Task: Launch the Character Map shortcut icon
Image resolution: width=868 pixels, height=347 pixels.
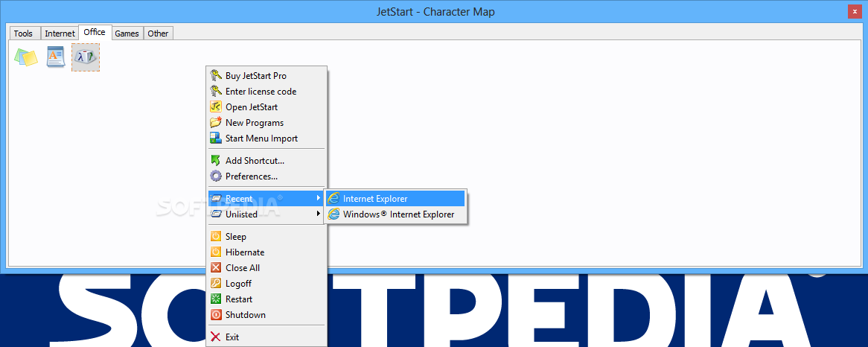Action: click(86, 57)
